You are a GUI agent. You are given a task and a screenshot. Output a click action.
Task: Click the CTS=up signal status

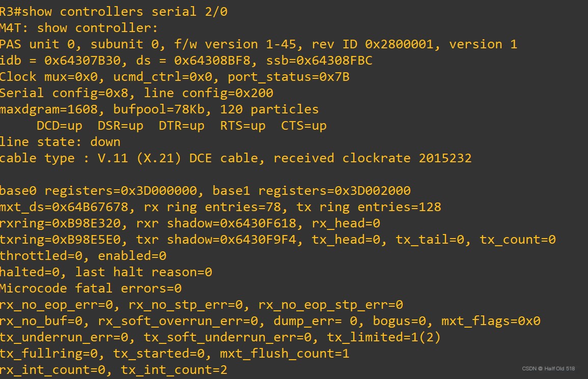point(304,126)
